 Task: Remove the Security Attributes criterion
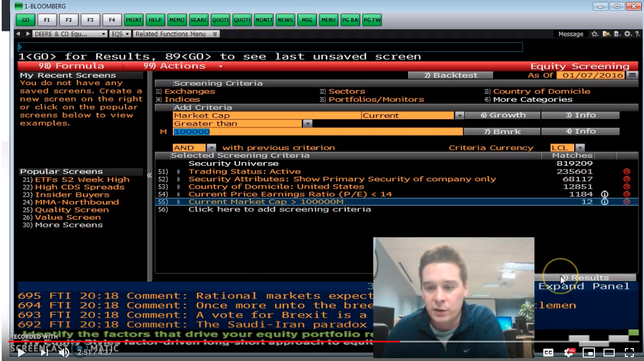(x=627, y=179)
